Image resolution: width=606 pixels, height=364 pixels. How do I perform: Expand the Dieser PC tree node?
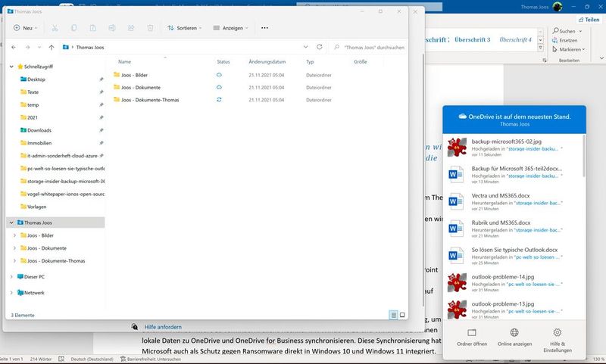(x=11, y=276)
